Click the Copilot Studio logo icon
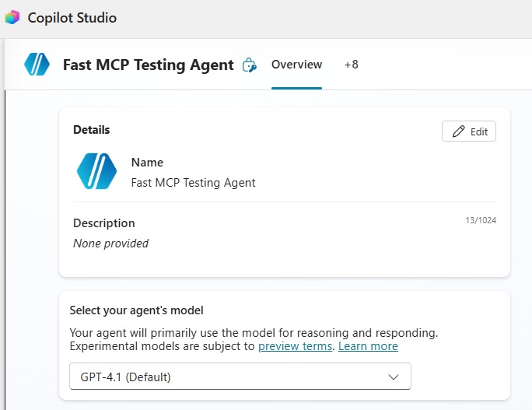This screenshot has height=410, width=532. [12, 18]
